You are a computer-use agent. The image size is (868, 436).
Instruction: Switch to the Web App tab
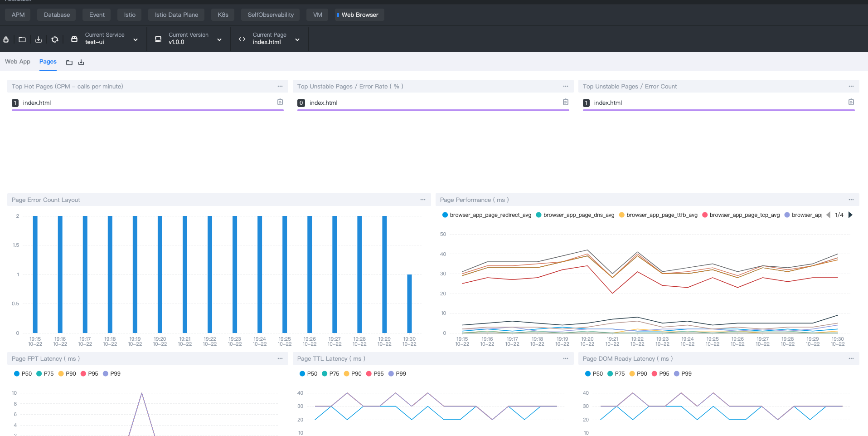[x=18, y=62]
